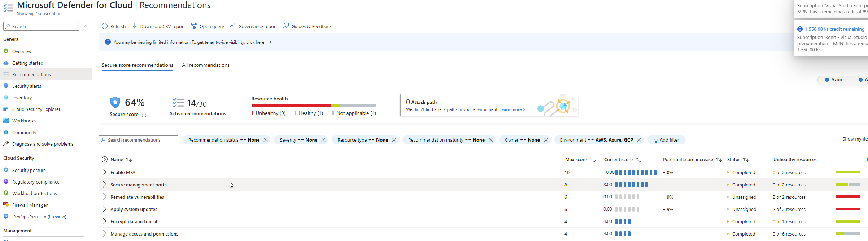Click Diagnose and solve problems wrench icon
The image size is (868, 241).
(x=6, y=144)
